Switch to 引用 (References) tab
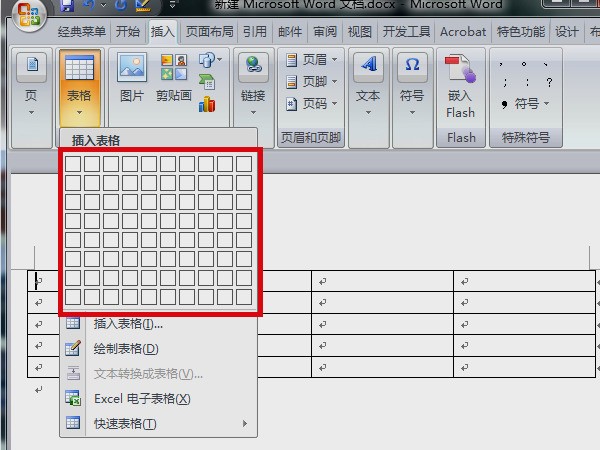Viewport: 600px width, 450px height. (x=255, y=32)
